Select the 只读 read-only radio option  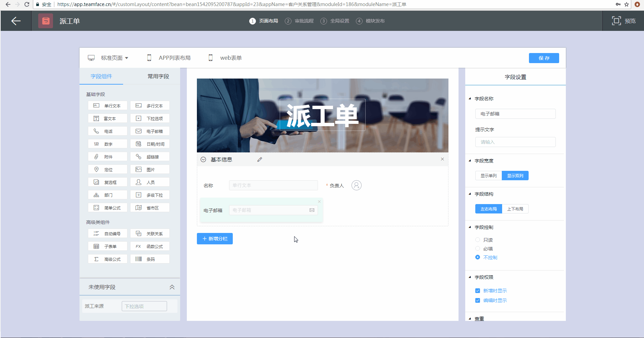[x=478, y=240]
